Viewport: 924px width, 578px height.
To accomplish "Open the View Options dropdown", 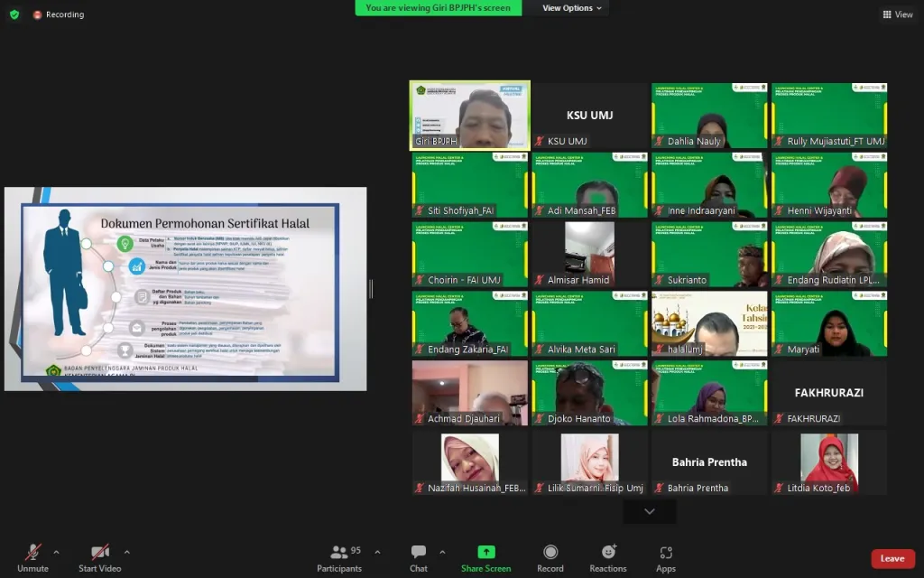I will (573, 8).
